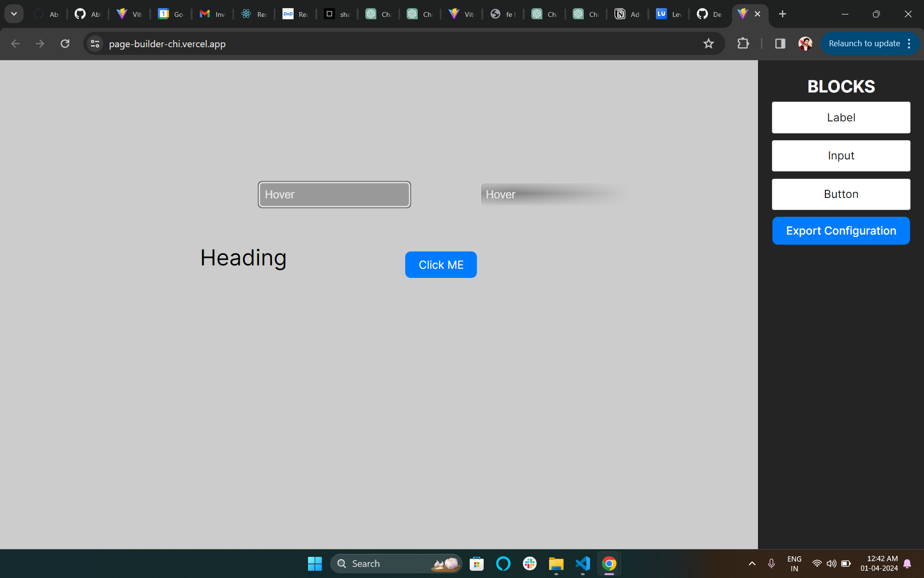Click the Label block in sidebar
Screen dimensions: 924x578
[x=841, y=117]
